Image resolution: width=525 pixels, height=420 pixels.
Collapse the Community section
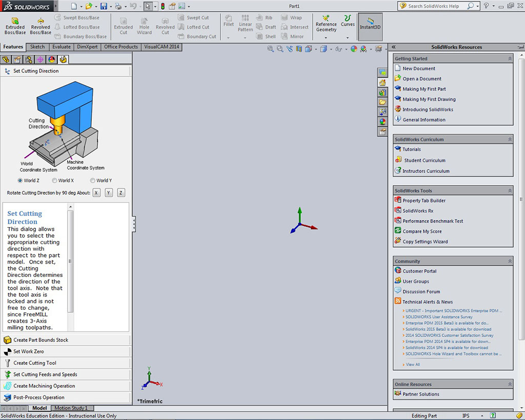(x=509, y=262)
